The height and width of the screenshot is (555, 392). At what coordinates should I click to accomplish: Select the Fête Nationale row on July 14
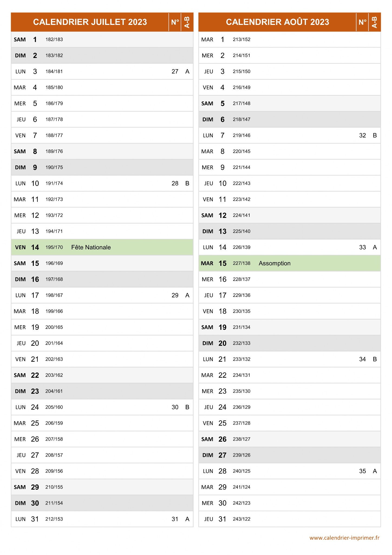click(x=102, y=247)
